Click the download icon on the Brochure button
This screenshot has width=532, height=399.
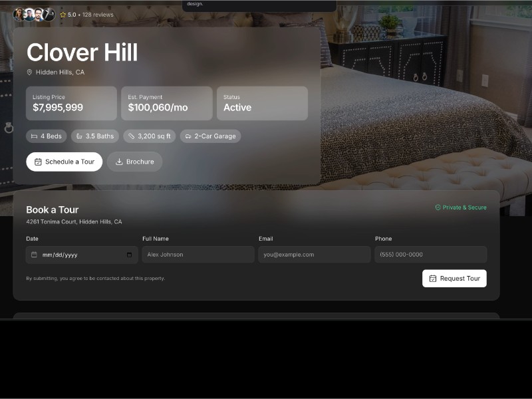coord(120,162)
